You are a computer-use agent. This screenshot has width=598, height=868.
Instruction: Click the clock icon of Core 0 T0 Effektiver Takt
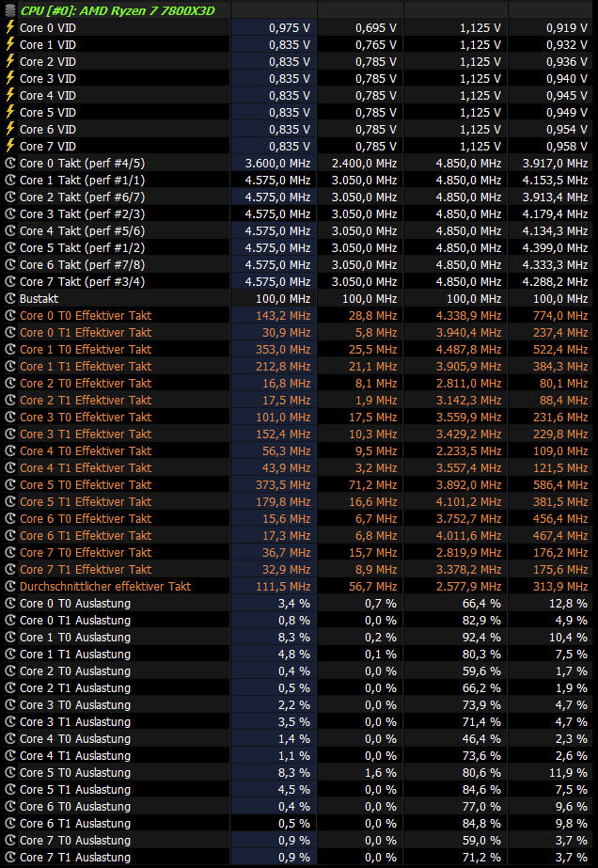(x=9, y=316)
